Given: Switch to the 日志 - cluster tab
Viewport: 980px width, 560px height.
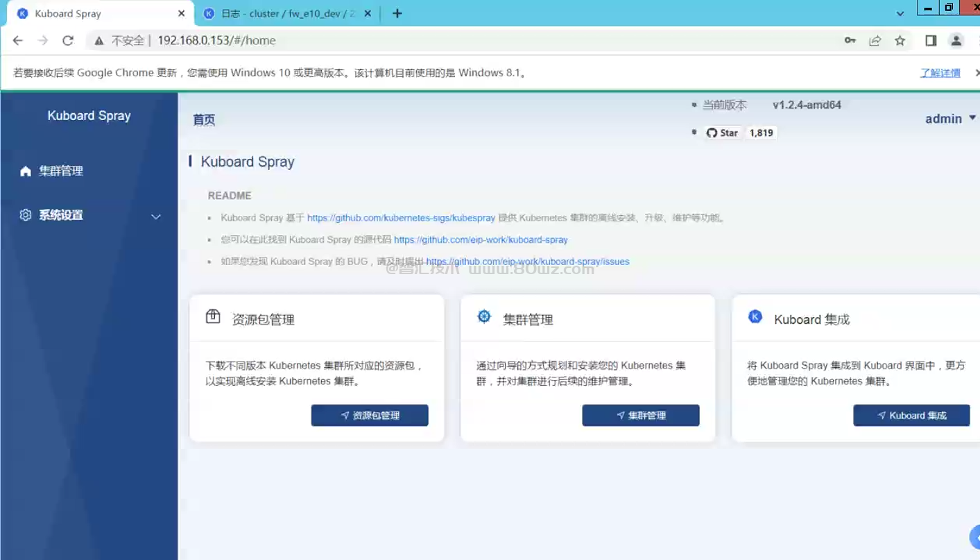Looking at the screenshot, I should click(x=287, y=13).
